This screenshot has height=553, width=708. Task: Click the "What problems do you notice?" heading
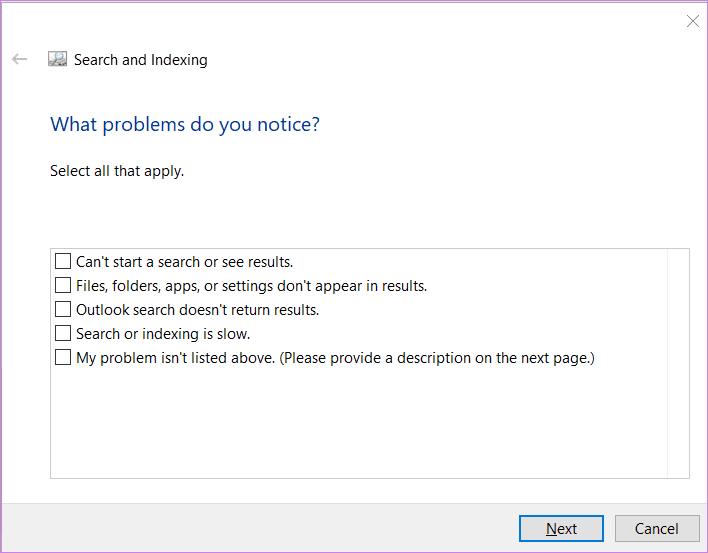[x=185, y=124]
